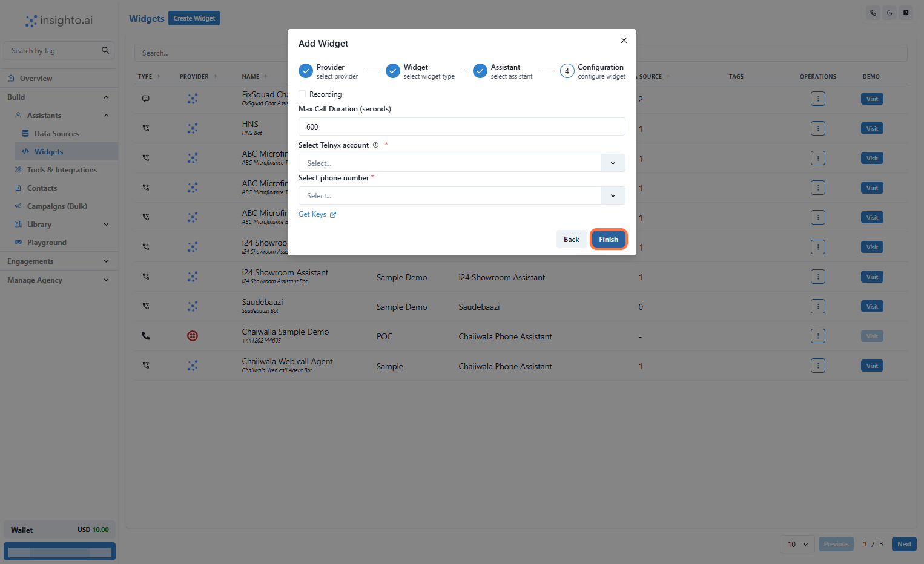Open the Overview page
Viewport: 924px width, 564px height.
pyautogui.click(x=36, y=79)
